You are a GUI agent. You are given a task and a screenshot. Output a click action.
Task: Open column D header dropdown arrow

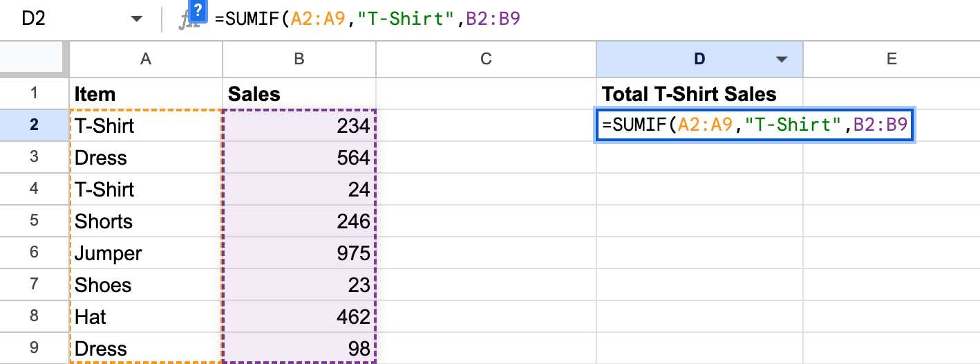[782, 60]
